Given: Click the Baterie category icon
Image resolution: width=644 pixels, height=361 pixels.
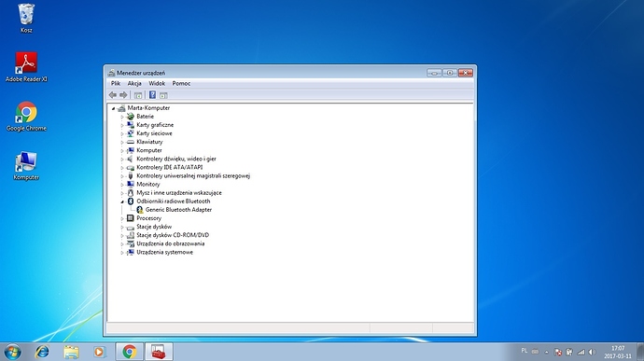Looking at the screenshot, I should pyautogui.click(x=131, y=117).
